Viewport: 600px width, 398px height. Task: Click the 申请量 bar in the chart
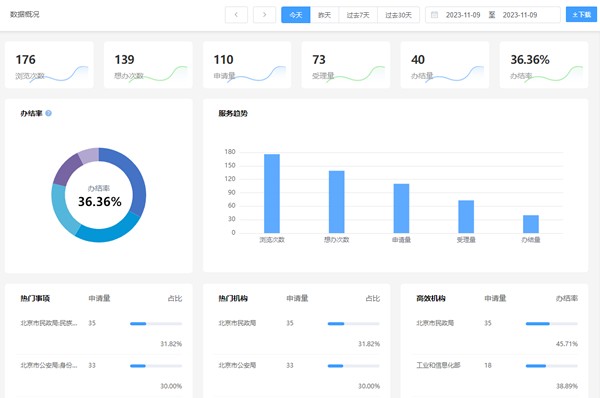[401, 208]
